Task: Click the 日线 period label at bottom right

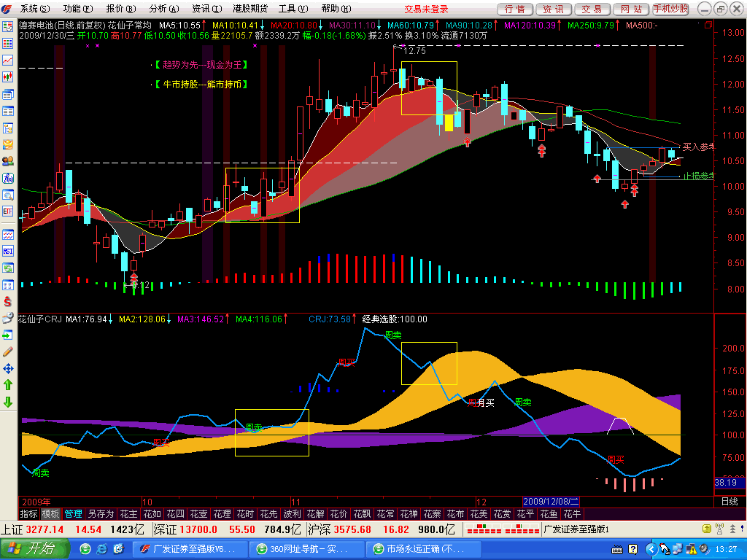Action: (729, 502)
